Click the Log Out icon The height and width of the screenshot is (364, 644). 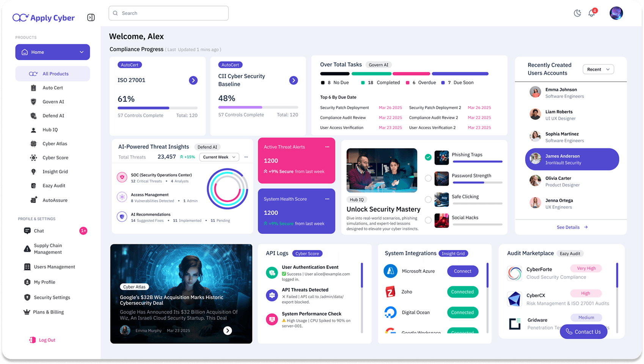pos(33,340)
